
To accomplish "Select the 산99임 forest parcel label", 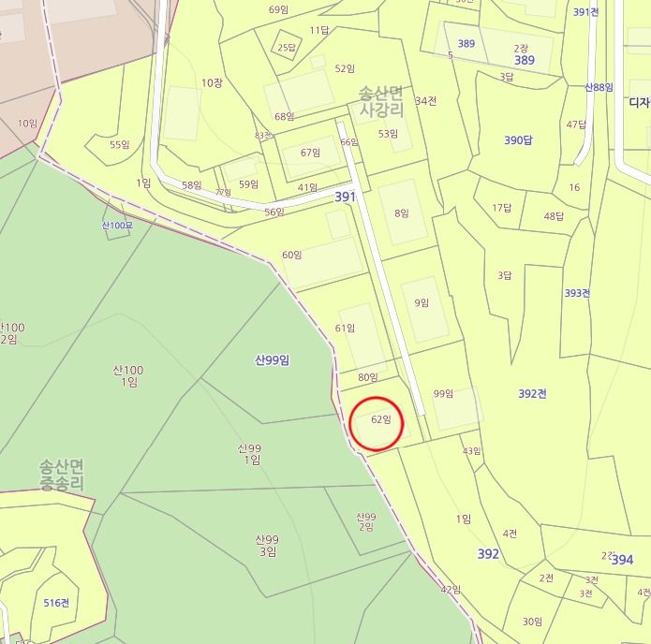I will [x=273, y=359].
